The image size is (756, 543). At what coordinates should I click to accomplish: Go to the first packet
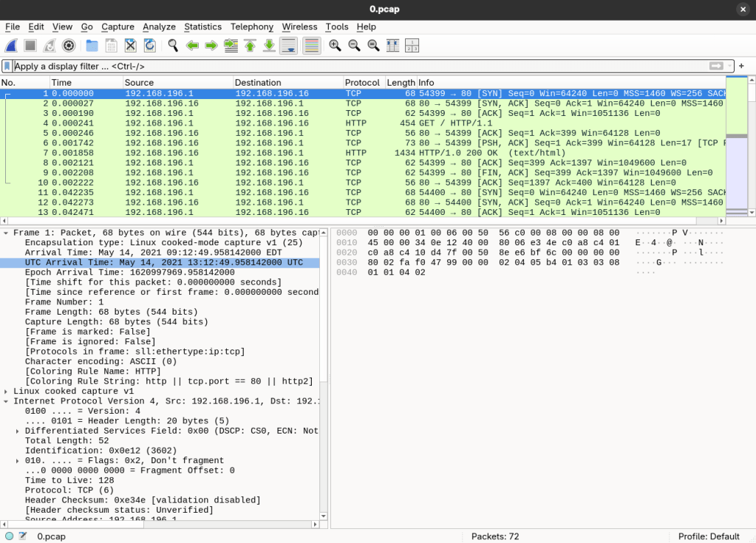click(250, 46)
